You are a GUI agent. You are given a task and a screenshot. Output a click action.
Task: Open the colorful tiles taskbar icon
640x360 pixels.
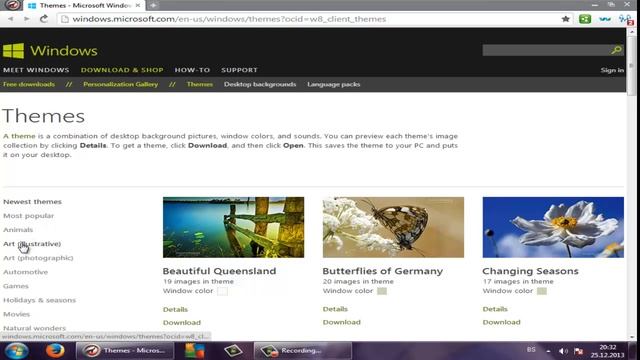click(x=194, y=351)
